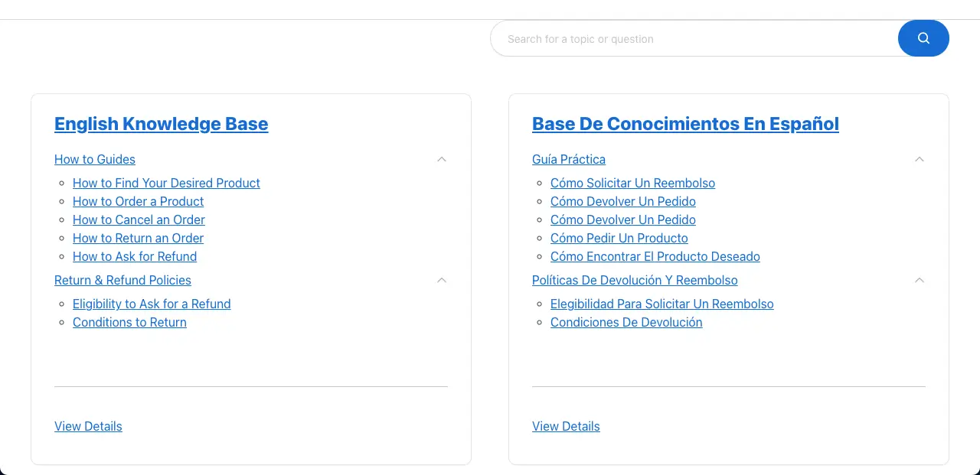Viewport: 980px width, 475px height.
Task: Collapse the Return & Refund Policies chevron
Action: [x=442, y=280]
